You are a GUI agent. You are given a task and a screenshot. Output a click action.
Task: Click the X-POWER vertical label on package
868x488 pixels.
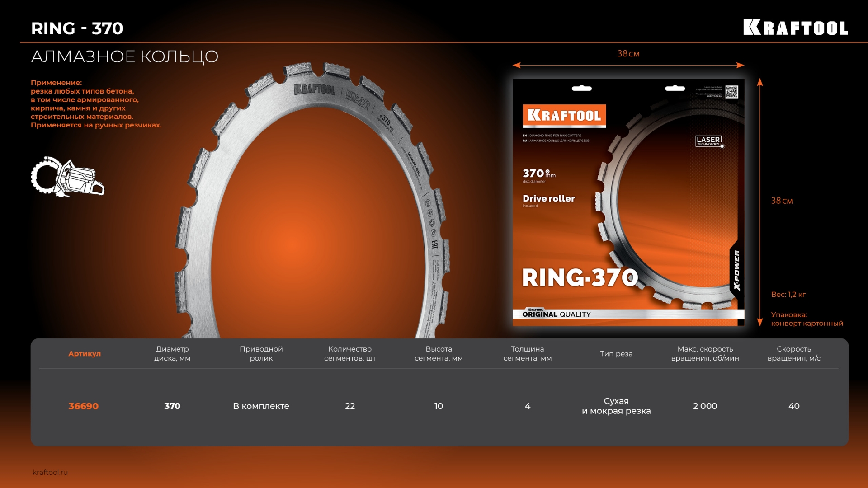click(737, 270)
